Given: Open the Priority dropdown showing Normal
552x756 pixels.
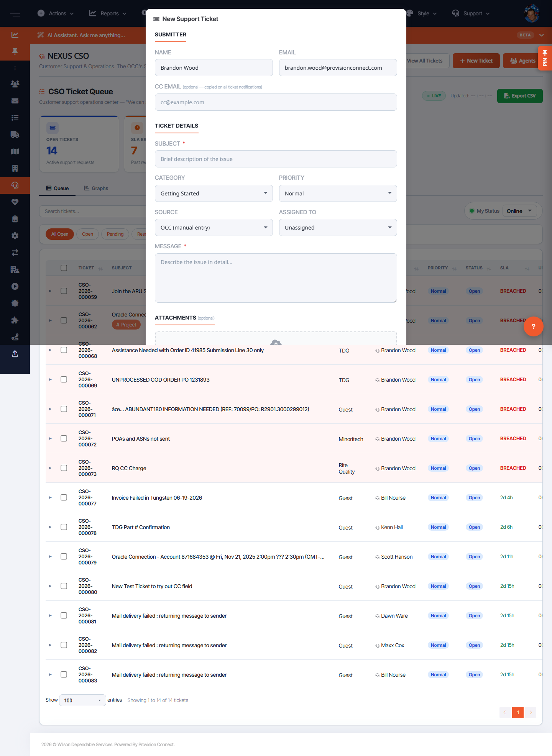Looking at the screenshot, I should (x=338, y=194).
